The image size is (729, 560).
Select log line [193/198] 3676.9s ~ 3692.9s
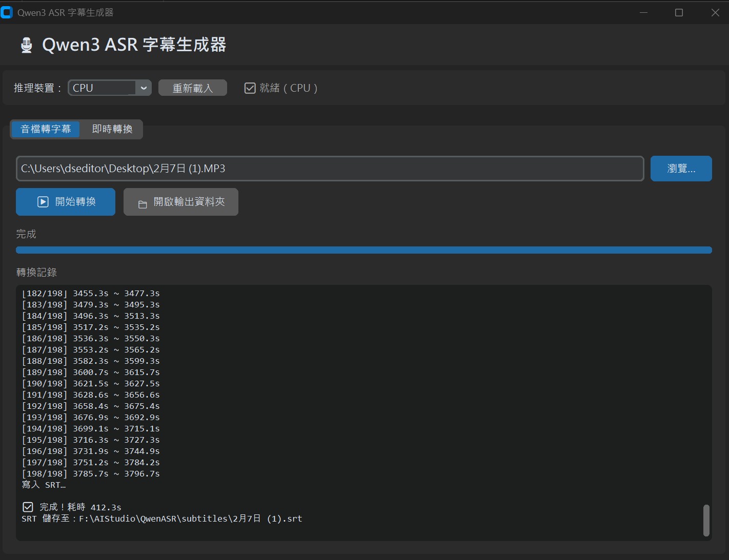(x=91, y=418)
